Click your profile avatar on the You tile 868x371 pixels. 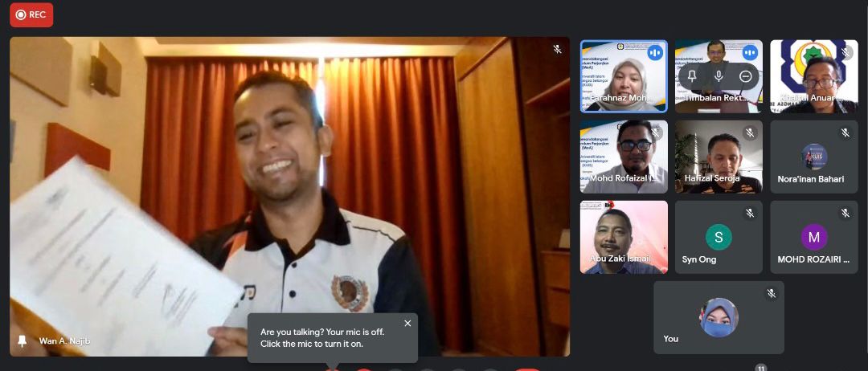pyautogui.click(x=719, y=317)
